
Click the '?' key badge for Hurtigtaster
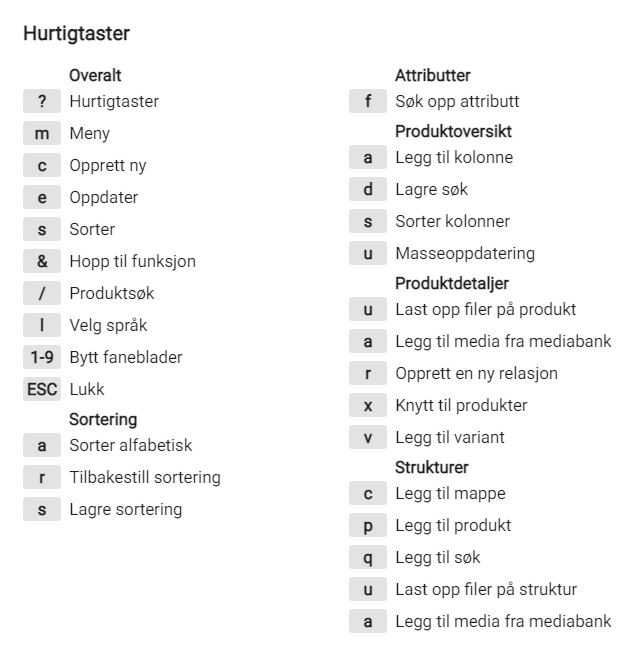pyautogui.click(x=42, y=101)
